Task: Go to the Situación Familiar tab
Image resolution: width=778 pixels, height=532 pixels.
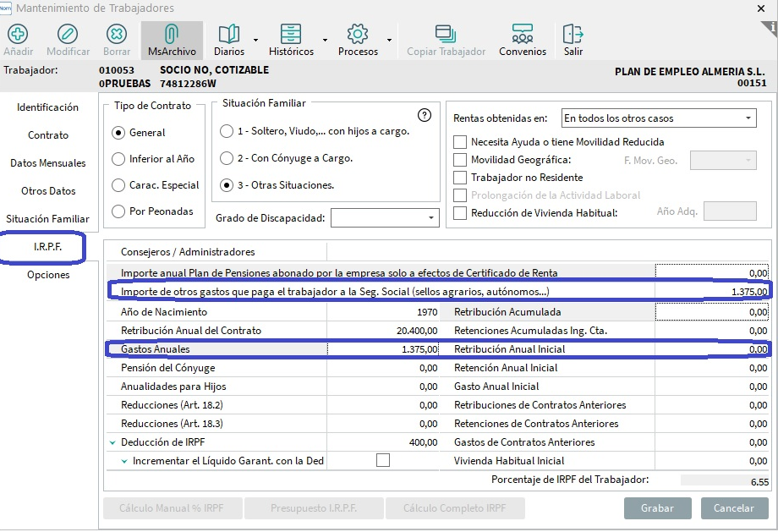Action: (47, 219)
